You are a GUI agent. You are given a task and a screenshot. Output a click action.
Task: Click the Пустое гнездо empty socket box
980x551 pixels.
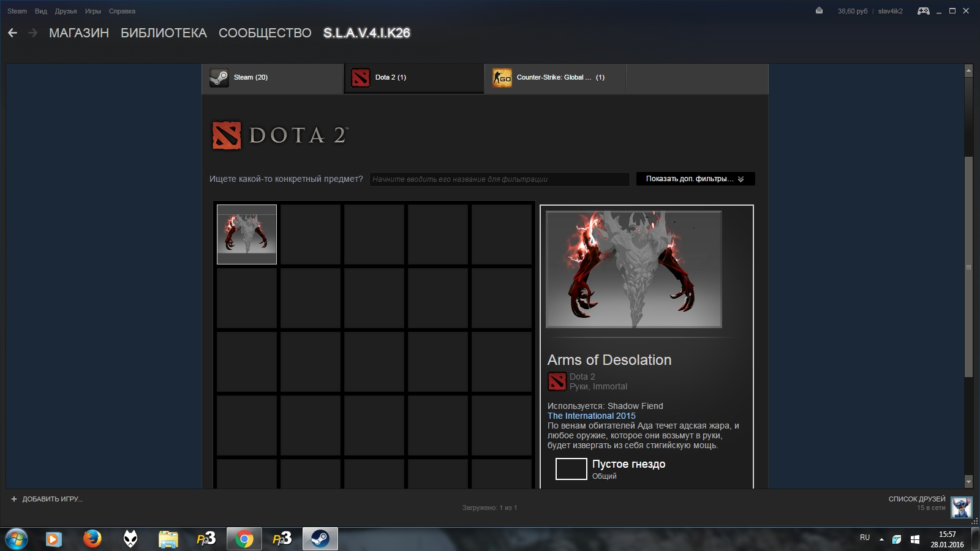pyautogui.click(x=571, y=469)
